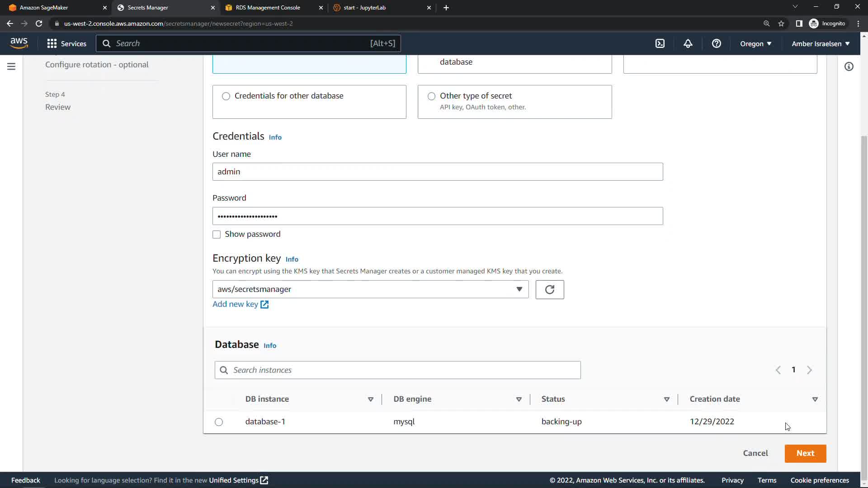The image size is (868, 488).
Task: Switch to the RDS Management Console tab
Action: [268, 8]
